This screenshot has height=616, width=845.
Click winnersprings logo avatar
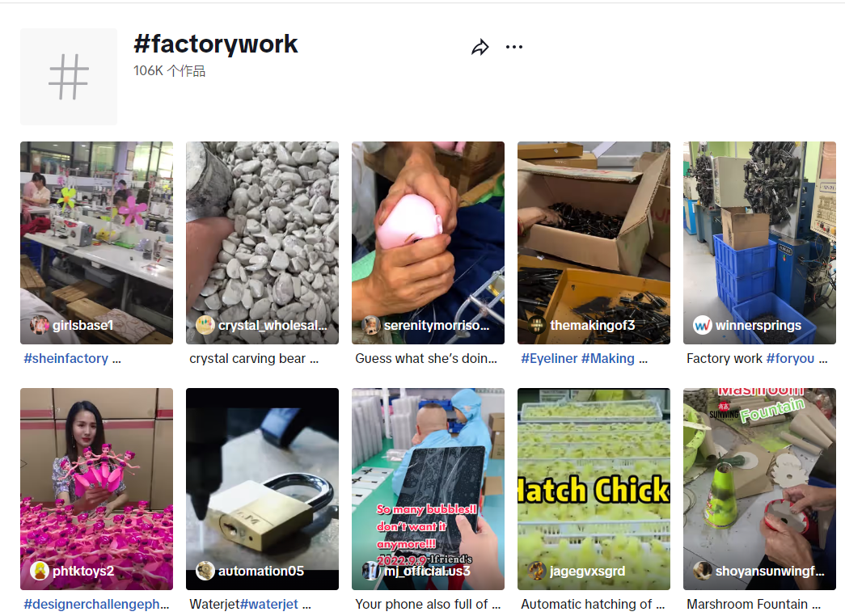pos(702,325)
